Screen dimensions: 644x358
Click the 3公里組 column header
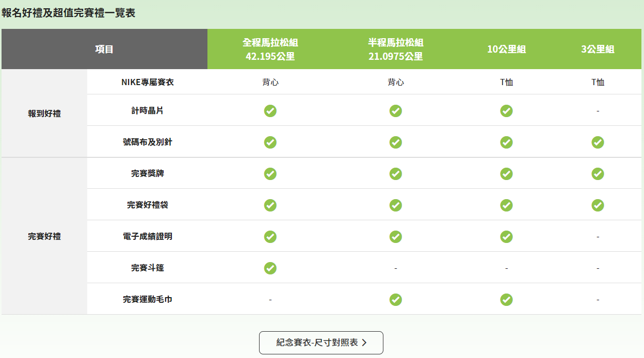click(x=598, y=49)
